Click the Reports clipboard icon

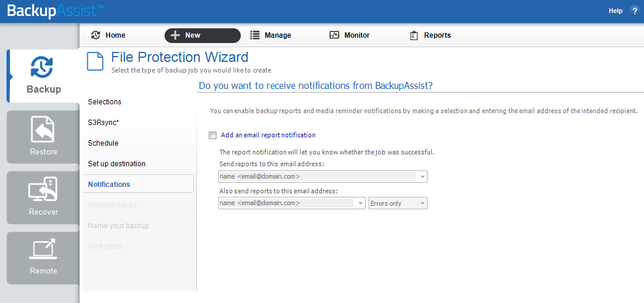414,36
